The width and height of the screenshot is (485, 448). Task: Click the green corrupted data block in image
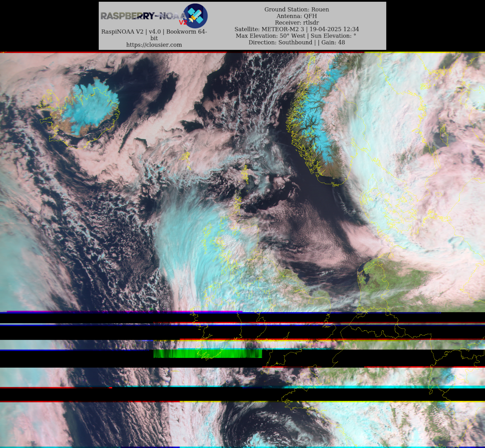[208, 353]
